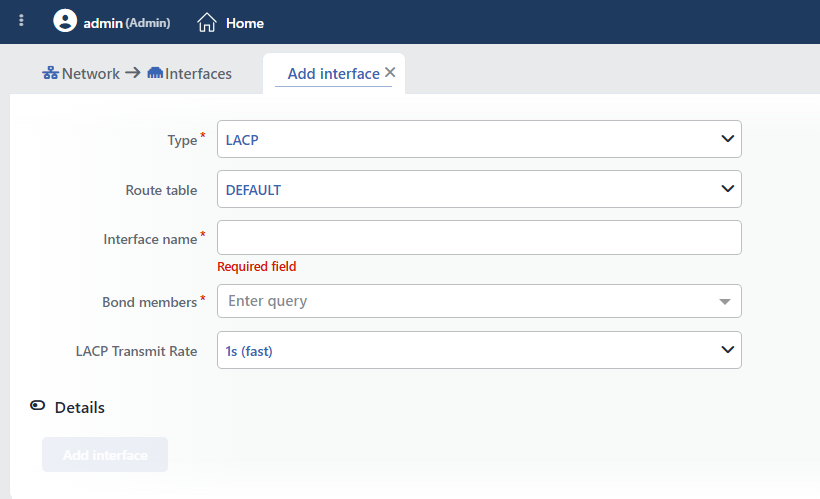This screenshot has width=820, height=499.
Task: Open the three-dot kebab menu
Action: pyautogui.click(x=21, y=20)
